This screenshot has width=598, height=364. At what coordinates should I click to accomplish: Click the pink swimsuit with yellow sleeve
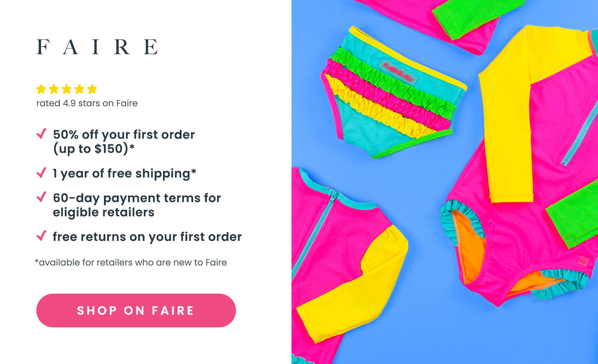pos(527,167)
